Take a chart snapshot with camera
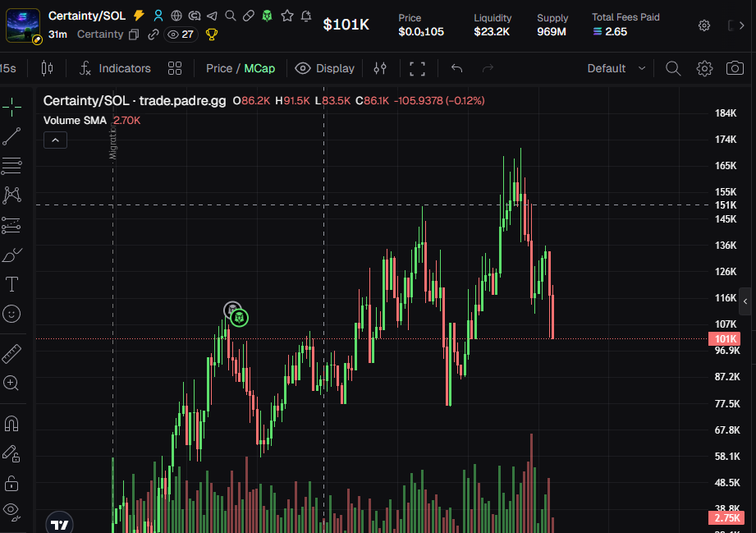The height and width of the screenshot is (533, 756). click(735, 68)
